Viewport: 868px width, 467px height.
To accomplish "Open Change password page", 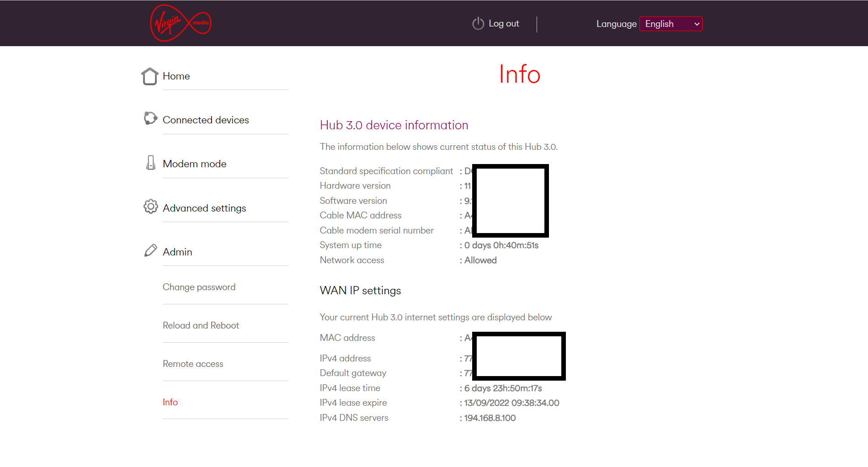I will (199, 287).
